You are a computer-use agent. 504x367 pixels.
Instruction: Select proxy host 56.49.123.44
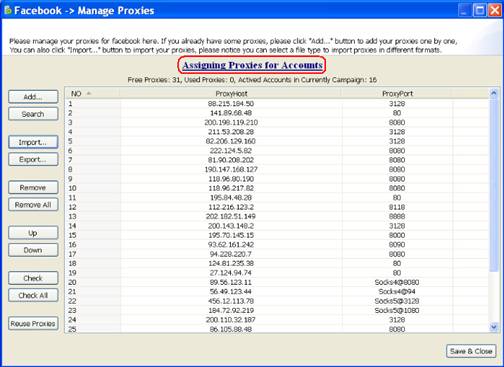click(x=231, y=292)
